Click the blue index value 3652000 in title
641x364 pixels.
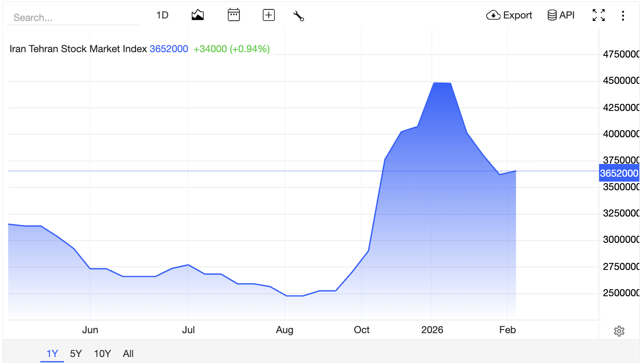tap(169, 49)
